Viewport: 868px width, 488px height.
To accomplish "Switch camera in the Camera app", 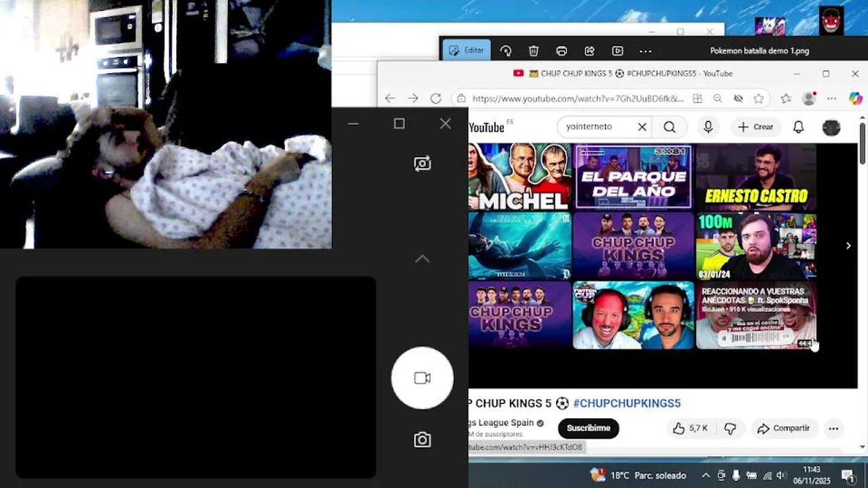I will [x=422, y=163].
